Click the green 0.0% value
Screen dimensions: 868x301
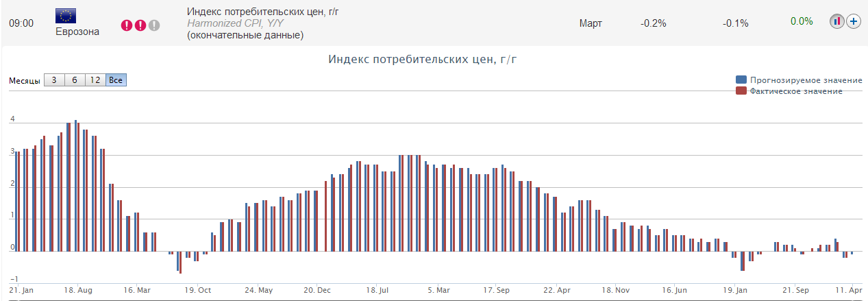pyautogui.click(x=802, y=21)
